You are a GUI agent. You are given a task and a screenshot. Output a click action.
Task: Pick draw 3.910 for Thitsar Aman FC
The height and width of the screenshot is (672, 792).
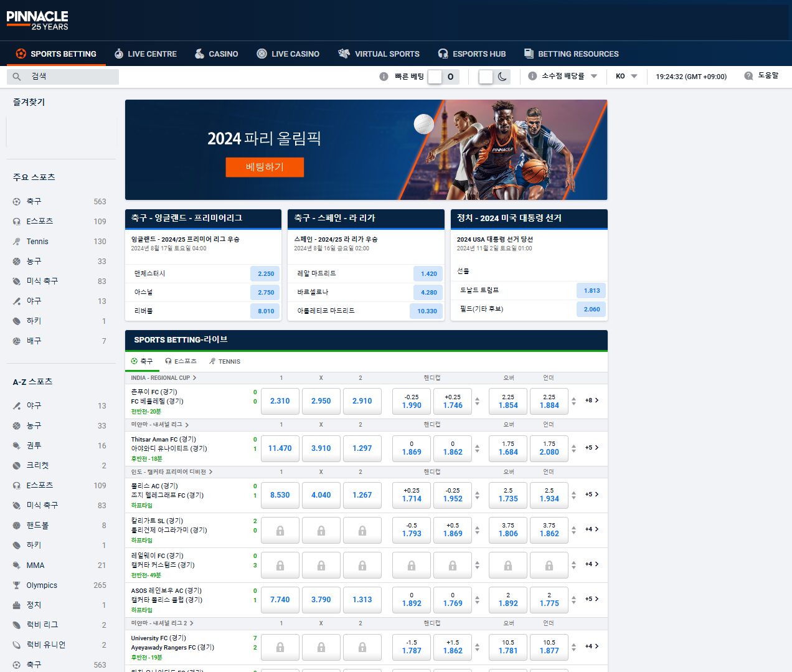[321, 448]
